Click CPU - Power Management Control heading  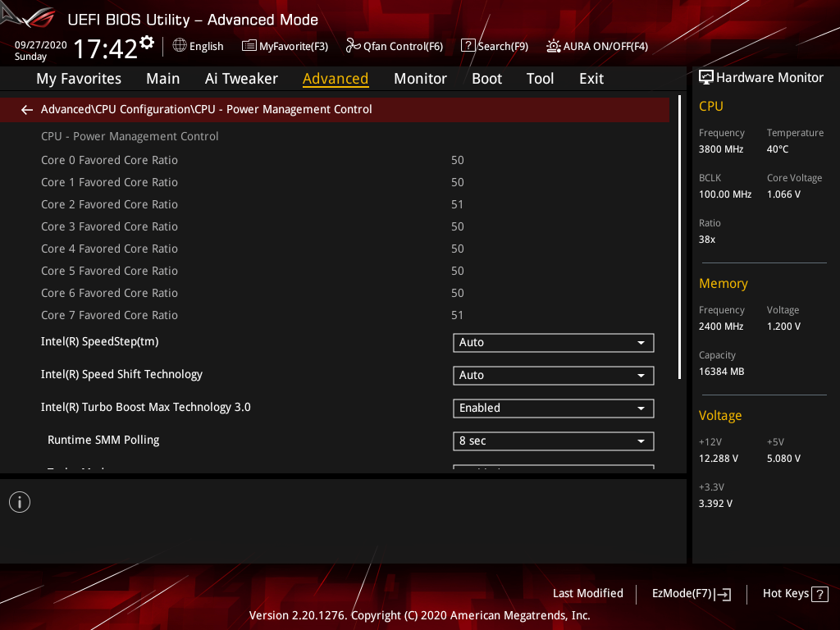pos(130,137)
